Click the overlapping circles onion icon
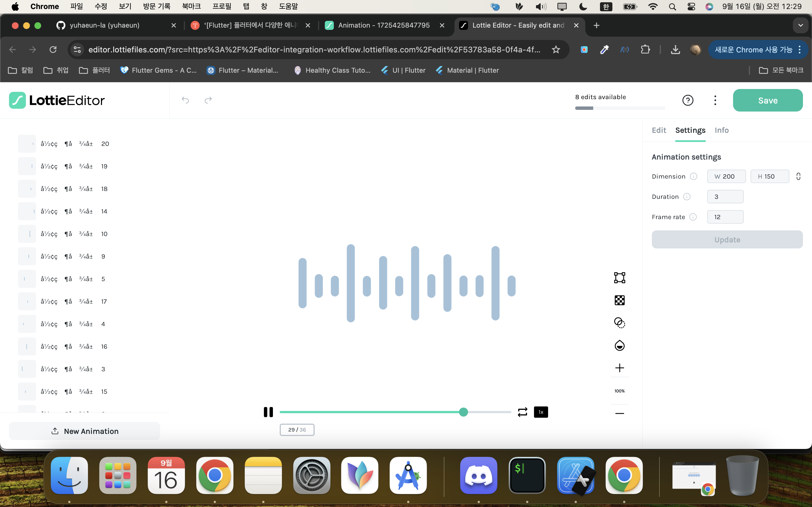This screenshot has height=507, width=812. (619, 323)
